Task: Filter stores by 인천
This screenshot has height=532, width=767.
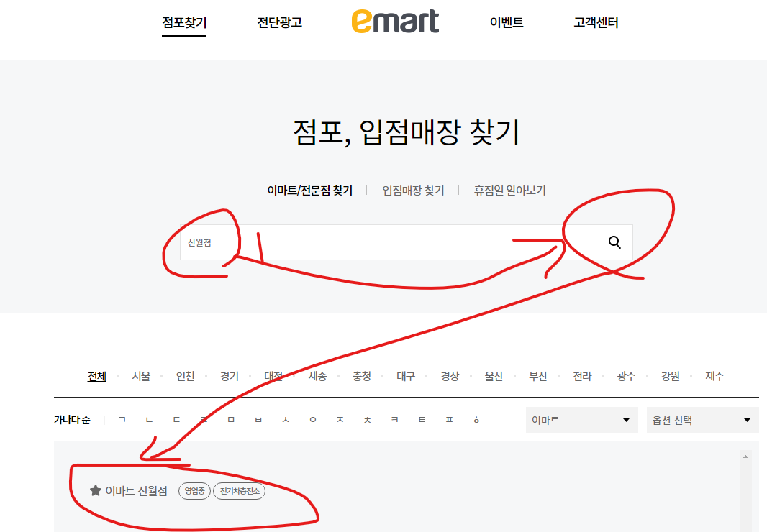Action: 186,376
